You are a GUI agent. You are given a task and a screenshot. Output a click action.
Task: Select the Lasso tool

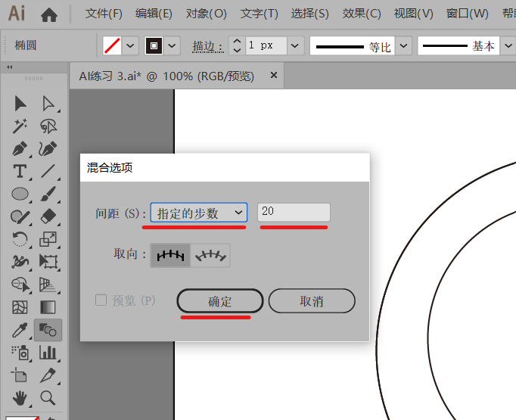tap(48, 126)
